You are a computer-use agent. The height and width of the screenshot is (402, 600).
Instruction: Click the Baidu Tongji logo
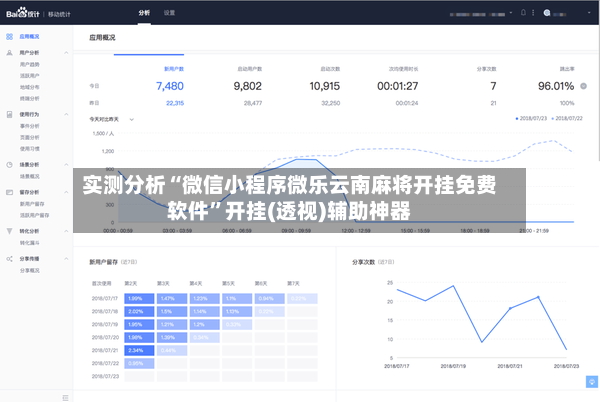23,13
